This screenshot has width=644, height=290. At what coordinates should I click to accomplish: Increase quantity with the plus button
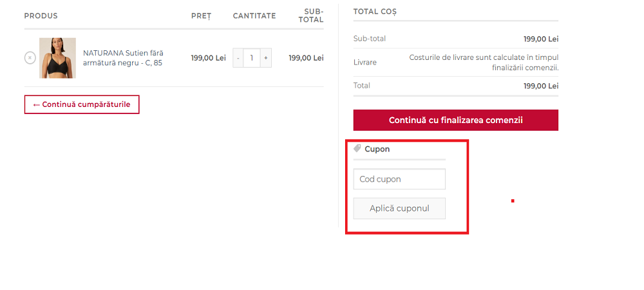(265, 58)
